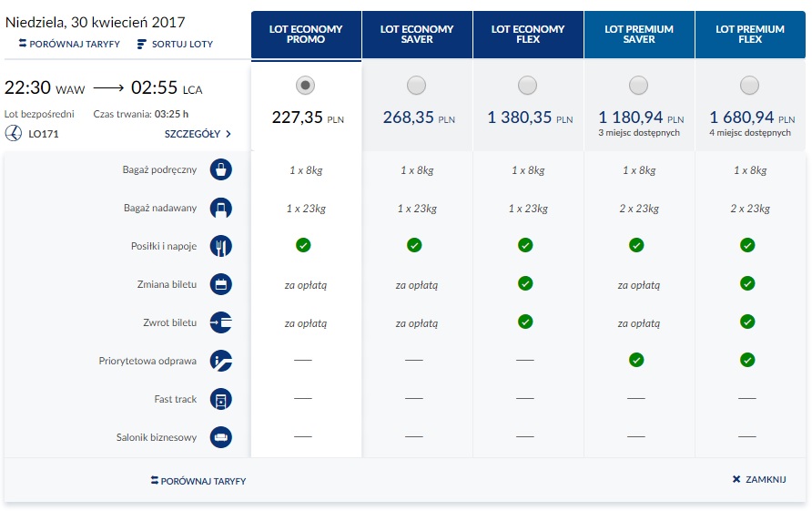
Task: Click the meals checkmark in Premium Saver column
Action: click(636, 245)
